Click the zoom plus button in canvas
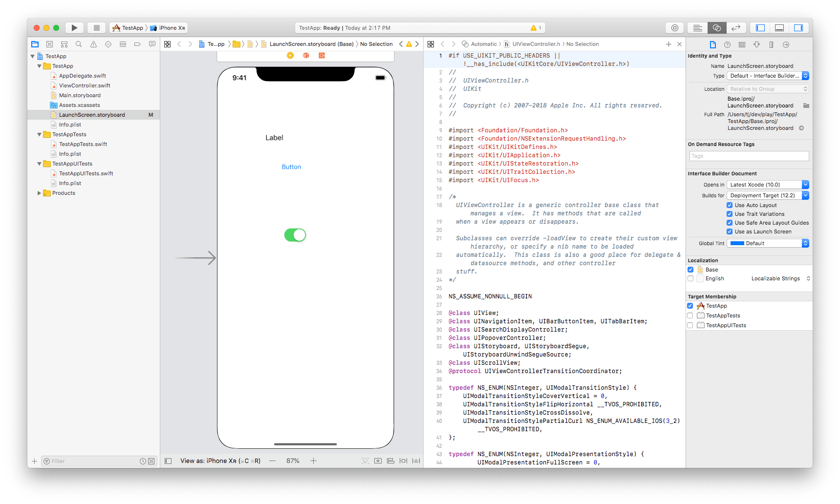 (x=313, y=461)
